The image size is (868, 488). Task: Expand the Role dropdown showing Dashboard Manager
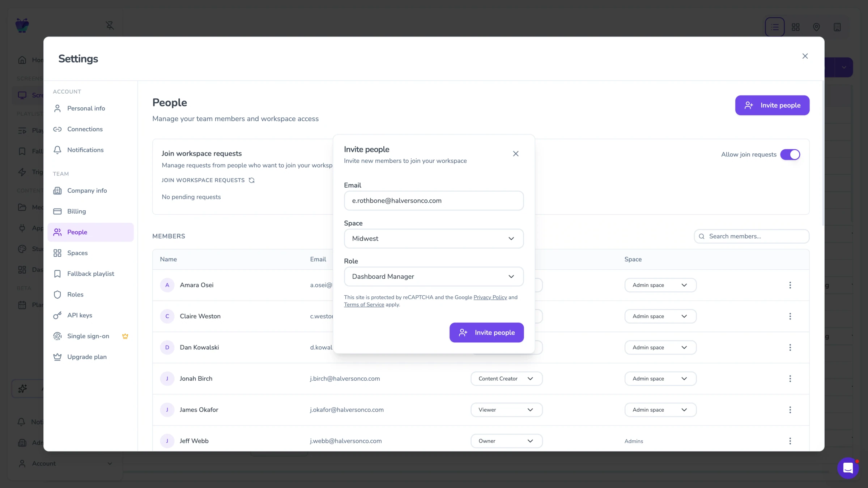434,277
